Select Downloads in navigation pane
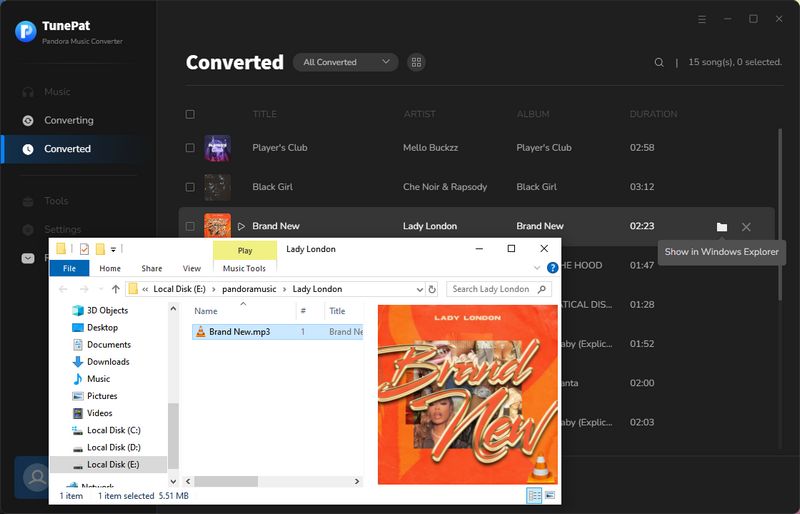This screenshot has height=514, width=800. coord(101,362)
